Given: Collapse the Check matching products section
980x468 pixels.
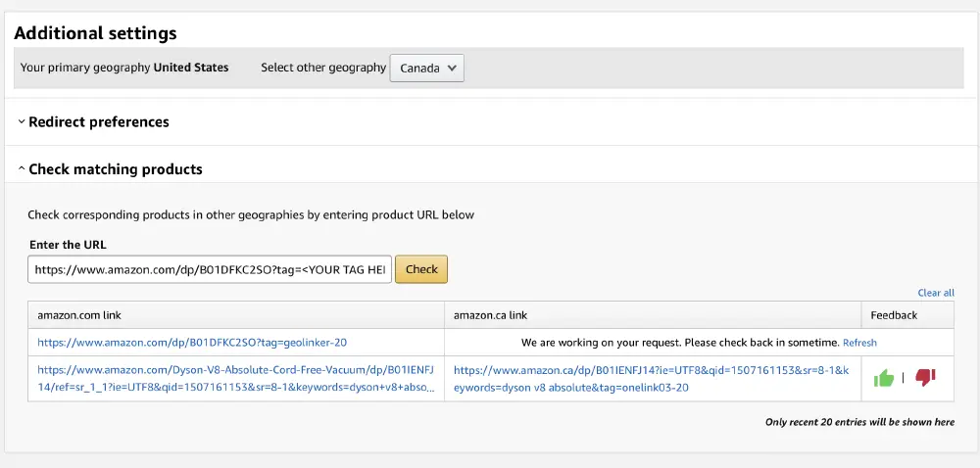Looking at the screenshot, I should tap(115, 169).
